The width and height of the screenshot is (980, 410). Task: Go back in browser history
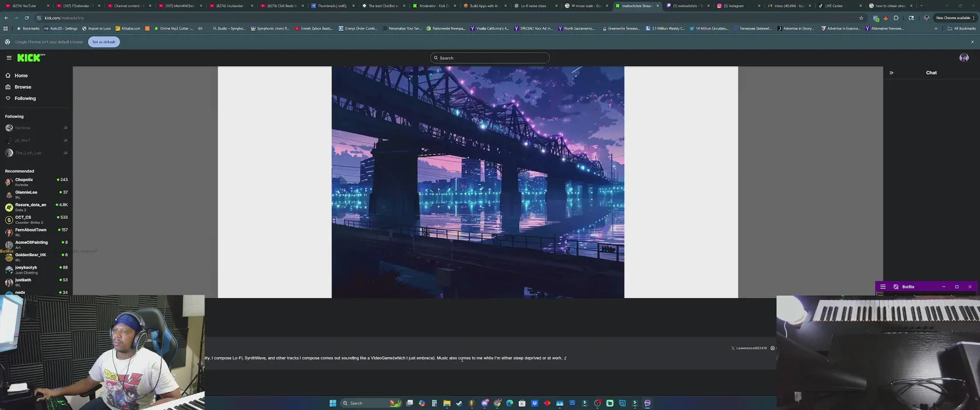(6, 18)
